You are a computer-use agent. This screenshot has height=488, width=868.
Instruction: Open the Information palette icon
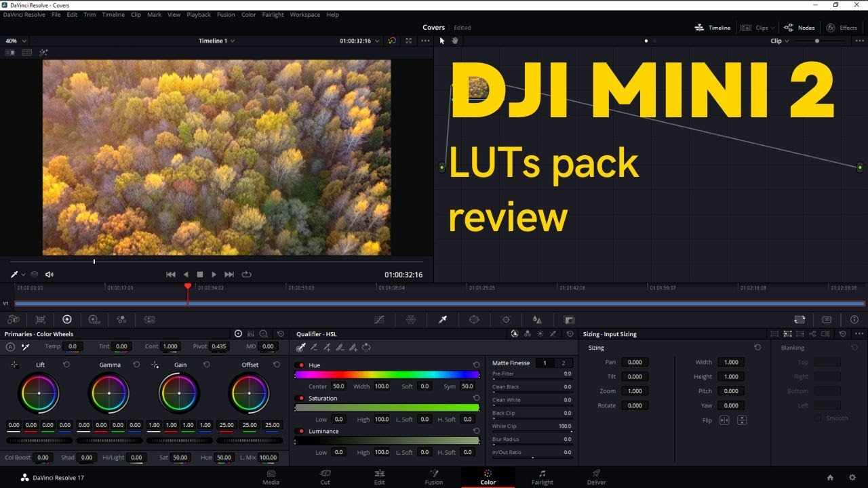pyautogui.click(x=854, y=319)
